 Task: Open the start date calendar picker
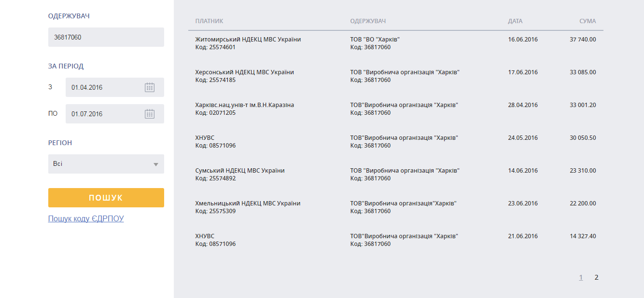tap(150, 87)
